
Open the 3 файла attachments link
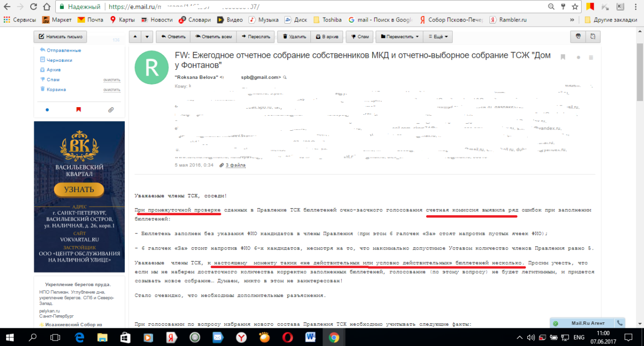point(235,165)
